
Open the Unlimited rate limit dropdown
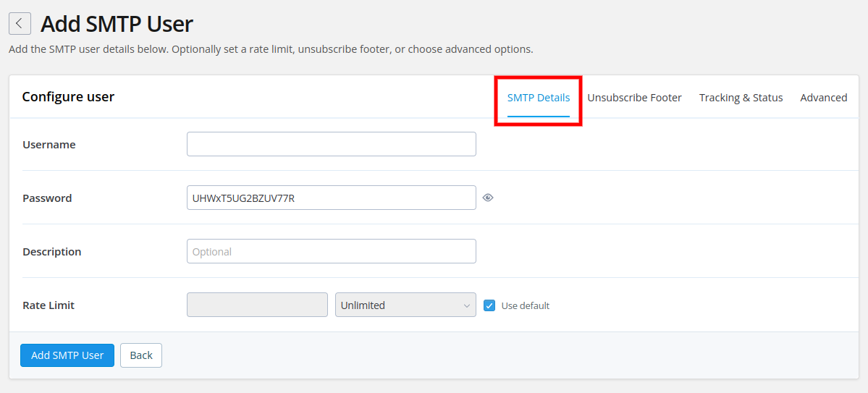pyautogui.click(x=406, y=305)
